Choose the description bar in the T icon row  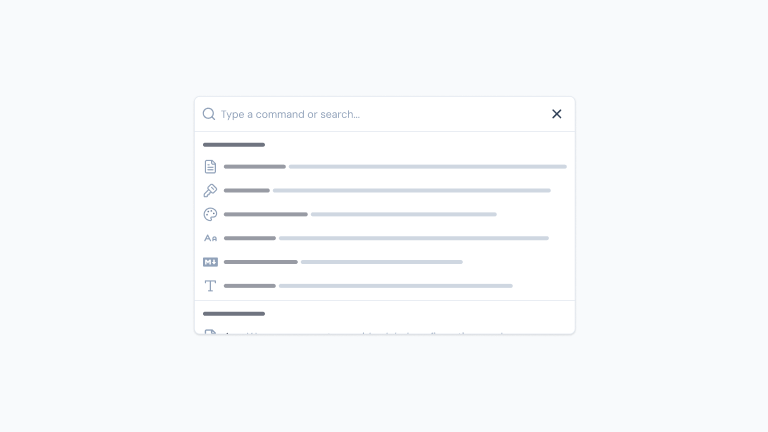pyautogui.click(x=395, y=286)
